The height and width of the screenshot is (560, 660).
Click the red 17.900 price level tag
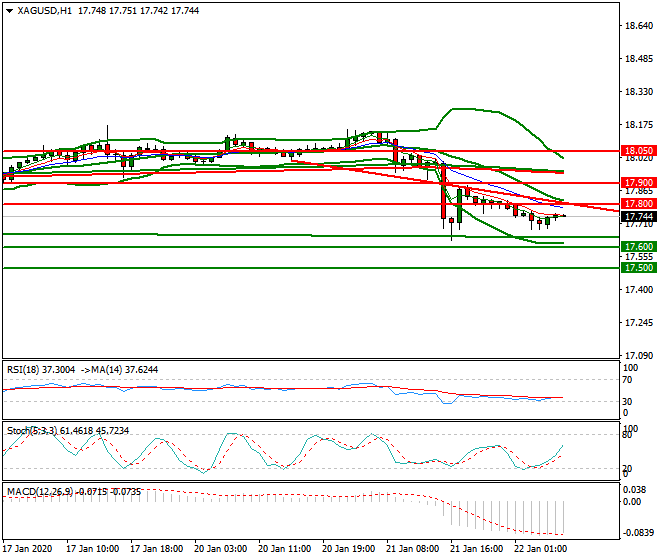pyautogui.click(x=639, y=183)
